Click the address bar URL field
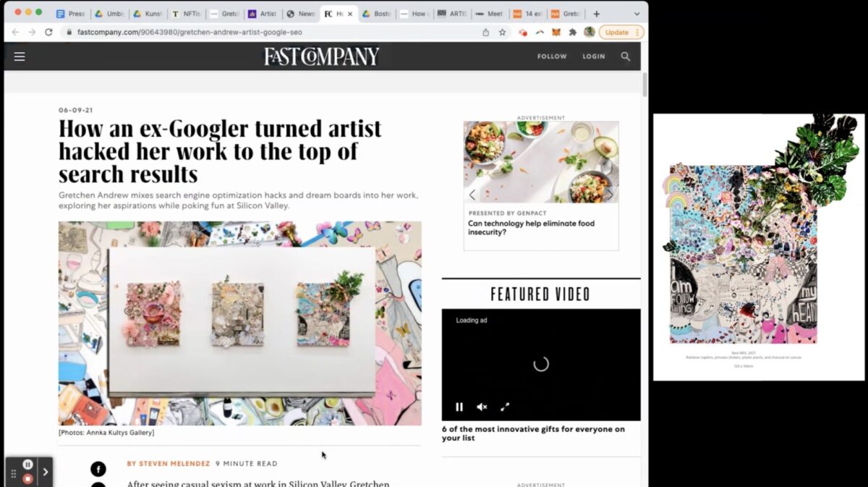868x487 pixels. (275, 33)
